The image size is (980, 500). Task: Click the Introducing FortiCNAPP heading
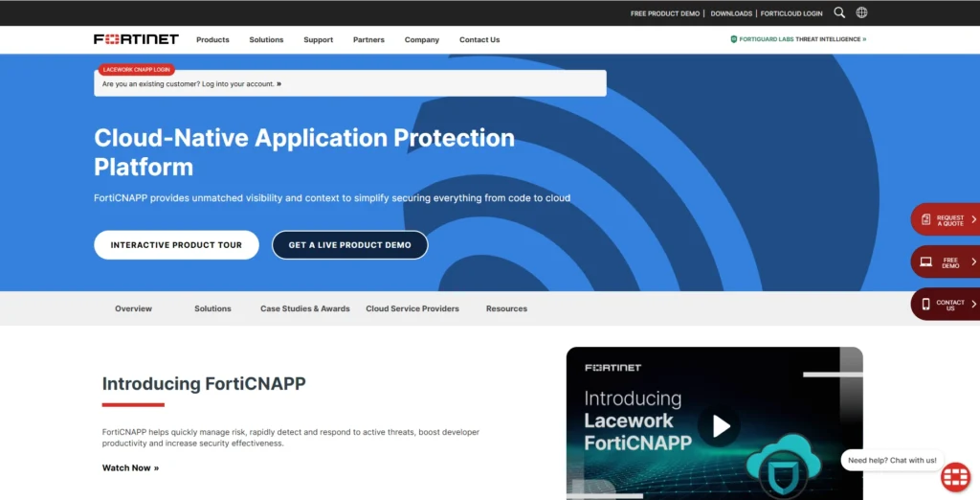[x=204, y=383]
